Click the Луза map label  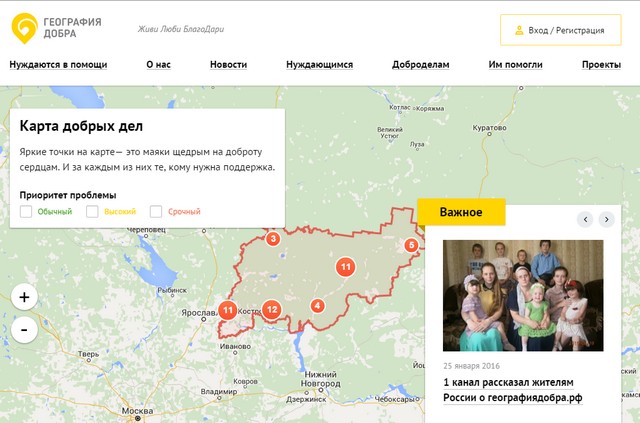417,144
